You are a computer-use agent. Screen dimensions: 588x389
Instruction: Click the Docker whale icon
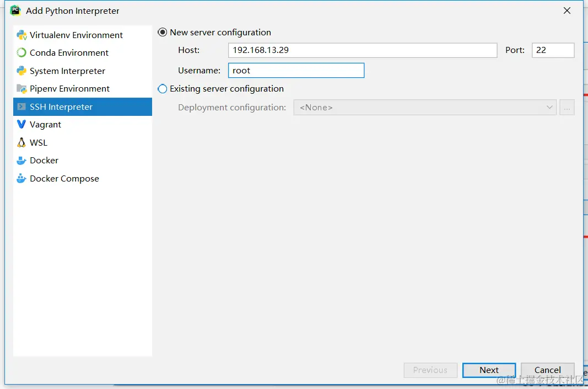point(21,161)
